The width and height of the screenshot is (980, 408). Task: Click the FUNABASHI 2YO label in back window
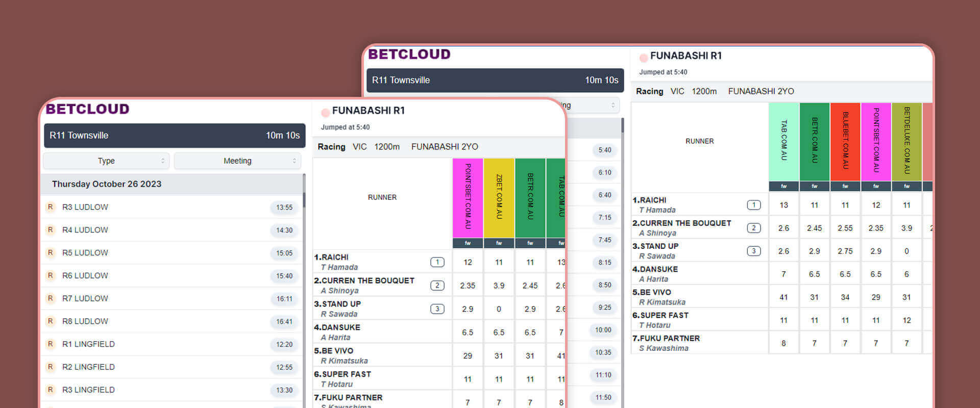(x=761, y=91)
